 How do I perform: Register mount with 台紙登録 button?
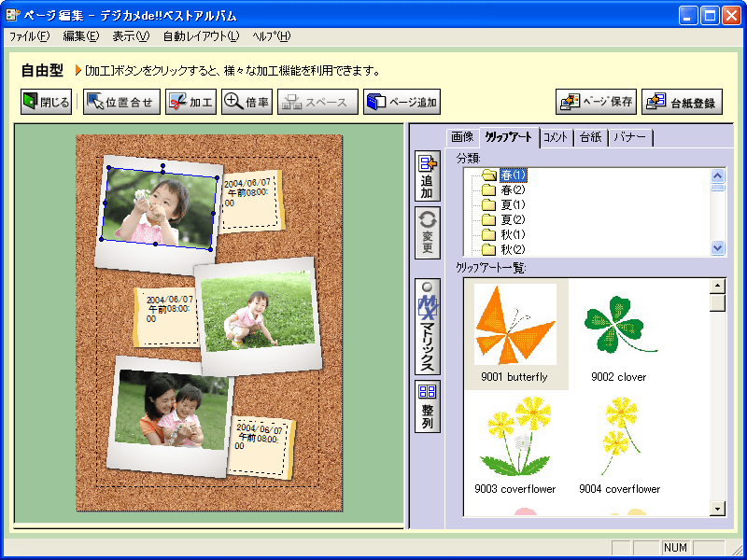pyautogui.click(x=682, y=103)
